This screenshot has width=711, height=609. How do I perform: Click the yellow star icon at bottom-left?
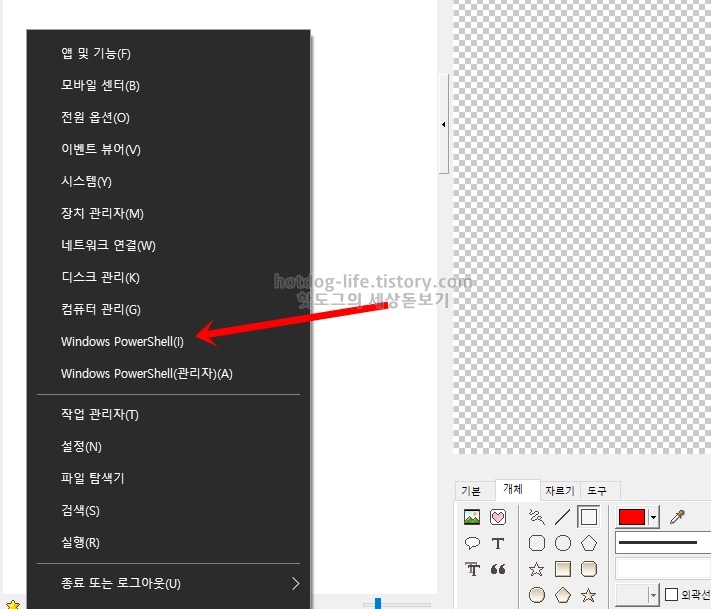pyautogui.click(x=13, y=604)
